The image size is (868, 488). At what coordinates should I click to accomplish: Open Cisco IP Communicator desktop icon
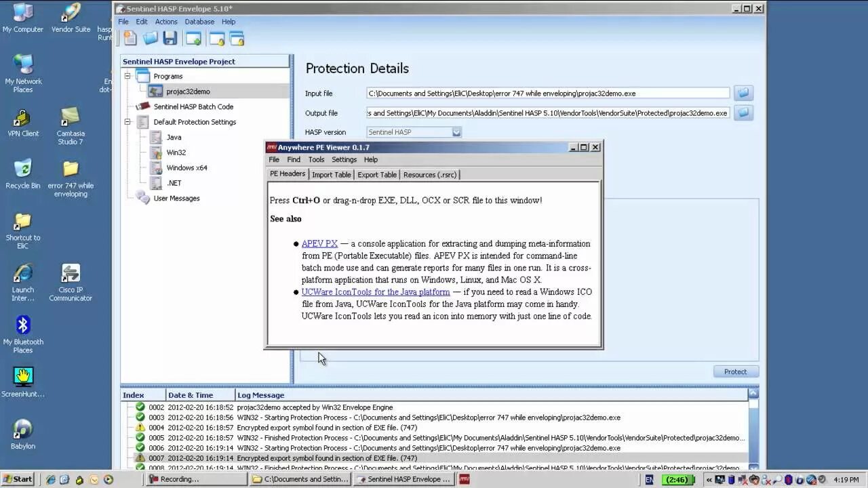(71, 283)
